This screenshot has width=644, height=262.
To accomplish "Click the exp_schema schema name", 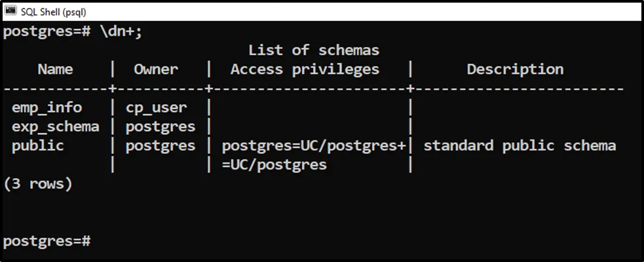I will click(x=55, y=126).
